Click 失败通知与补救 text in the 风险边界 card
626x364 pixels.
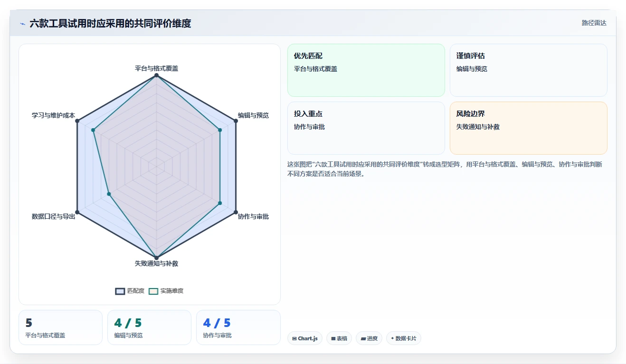coord(478,127)
